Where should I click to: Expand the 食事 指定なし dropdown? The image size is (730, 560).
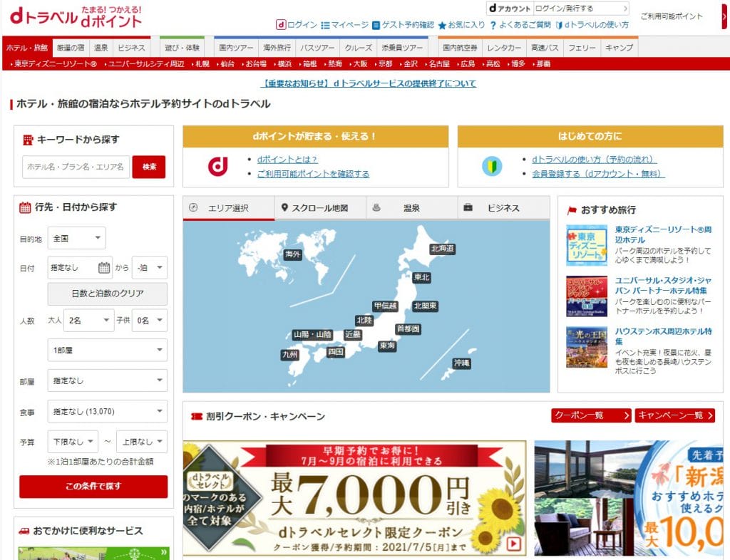(x=107, y=410)
